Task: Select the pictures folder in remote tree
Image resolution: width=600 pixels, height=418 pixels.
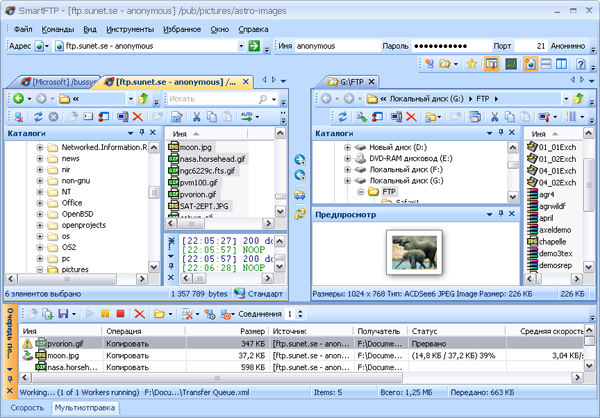Action: [x=75, y=269]
